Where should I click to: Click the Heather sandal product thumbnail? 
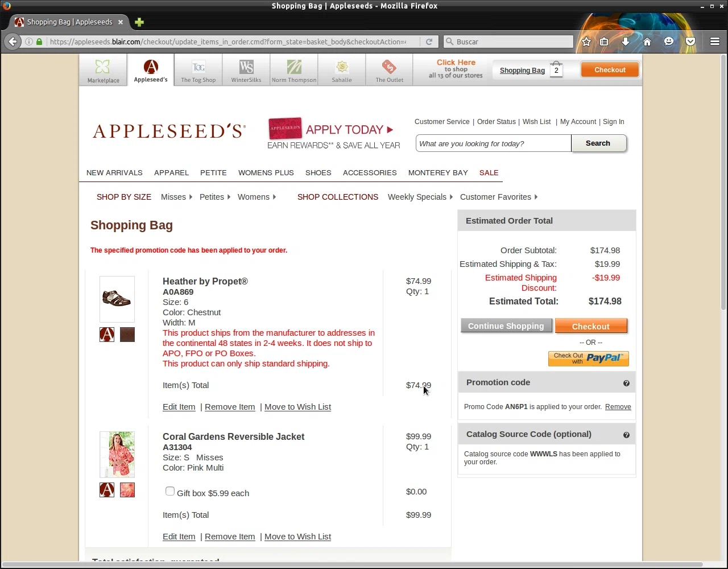pos(117,299)
